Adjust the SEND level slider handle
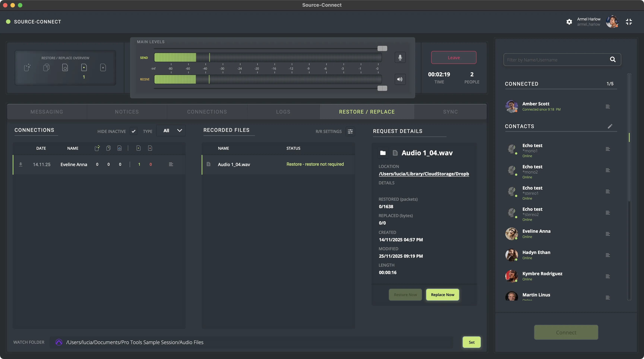Viewport: 644px width, 359px height. pyautogui.click(x=382, y=48)
